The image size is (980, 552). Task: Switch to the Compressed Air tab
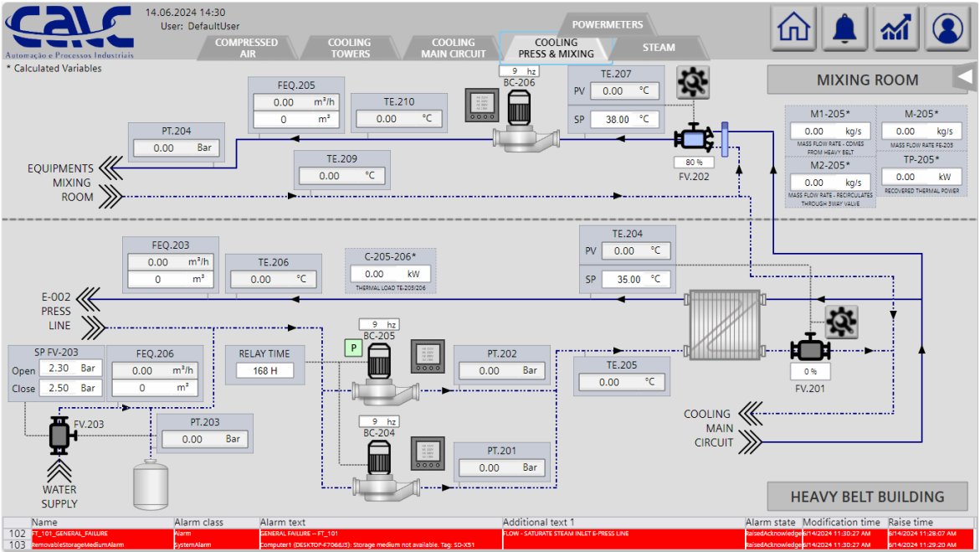pos(246,49)
